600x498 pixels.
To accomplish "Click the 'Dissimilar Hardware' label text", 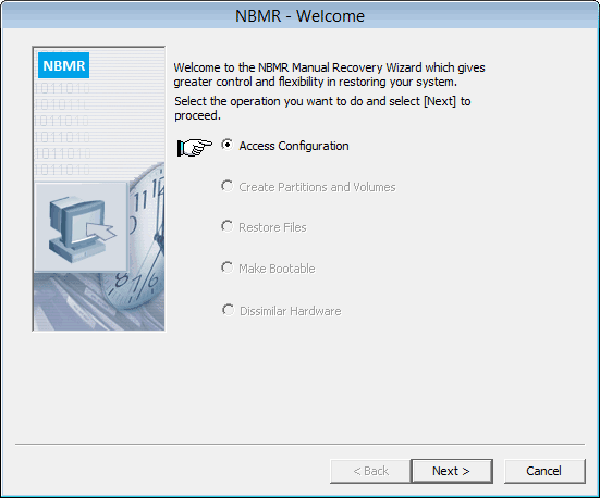I will tap(290, 311).
